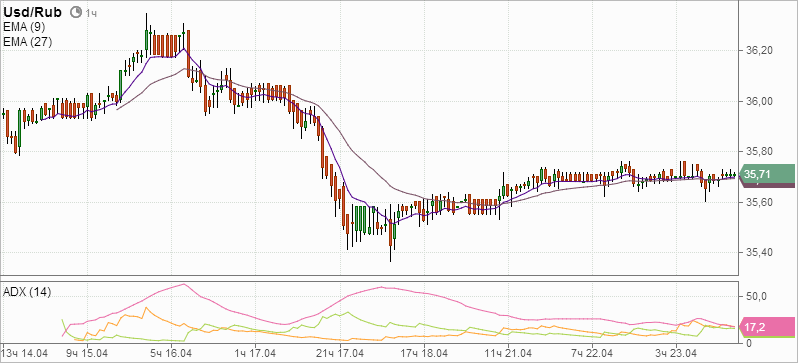The image size is (798, 363).
Task: Select the EMA (27) indicator label
Action: [27, 42]
